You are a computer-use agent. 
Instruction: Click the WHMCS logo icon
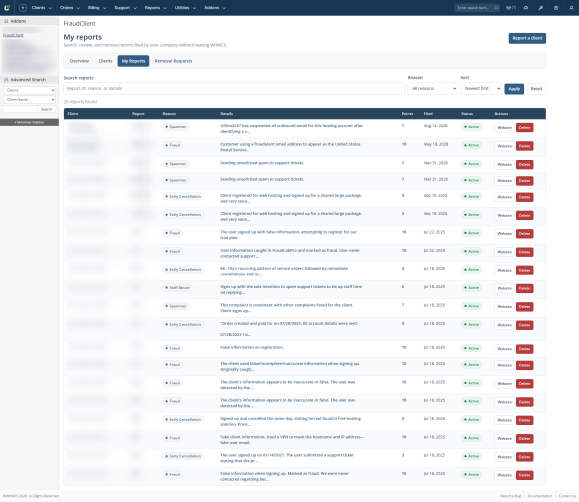point(7,7)
